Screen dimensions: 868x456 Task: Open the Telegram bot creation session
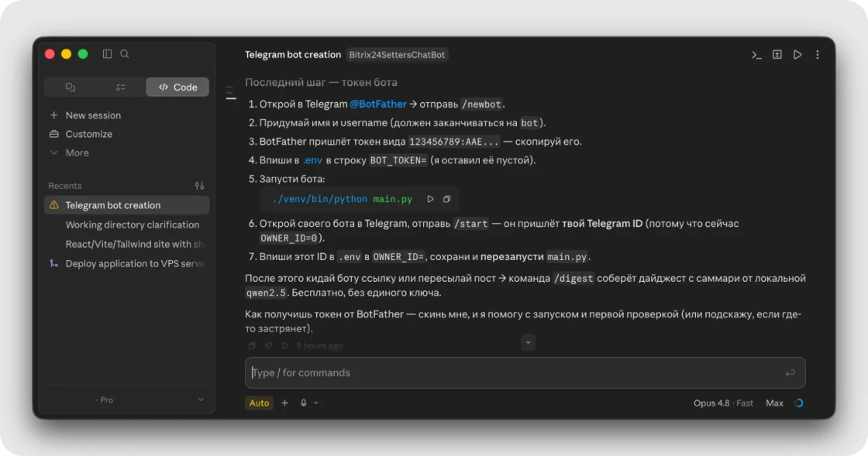click(127, 205)
